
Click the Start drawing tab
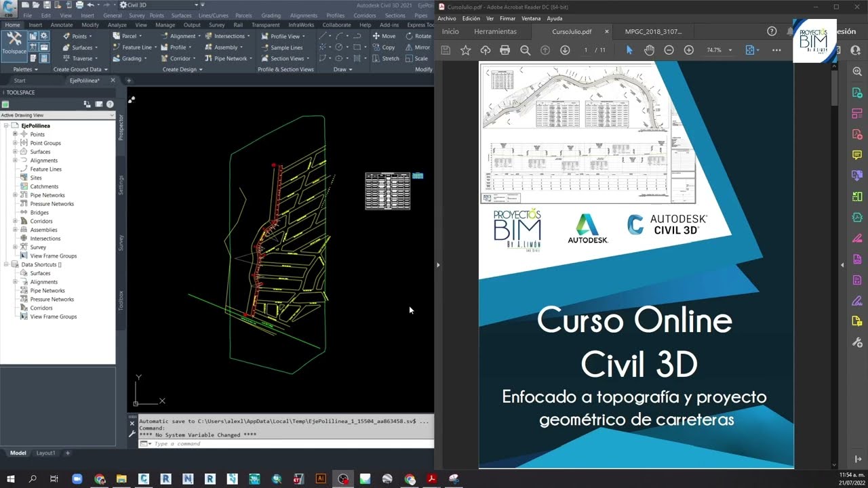coord(20,81)
